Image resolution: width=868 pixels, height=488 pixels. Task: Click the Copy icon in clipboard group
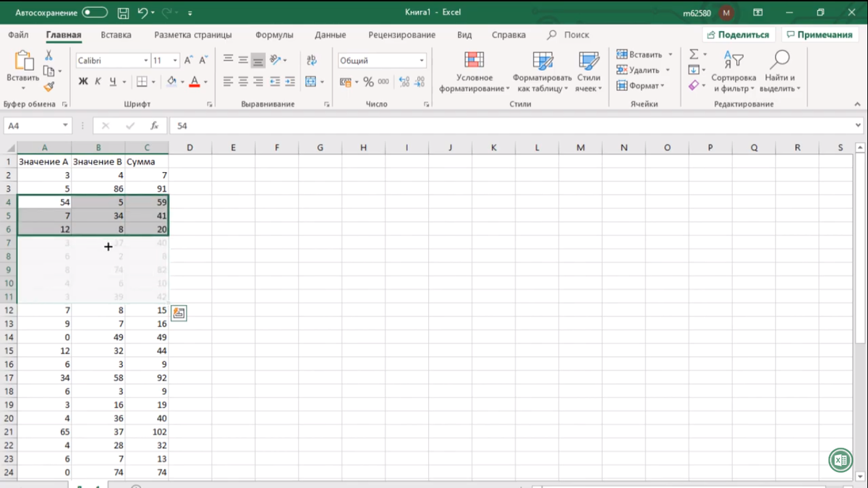[x=48, y=71]
